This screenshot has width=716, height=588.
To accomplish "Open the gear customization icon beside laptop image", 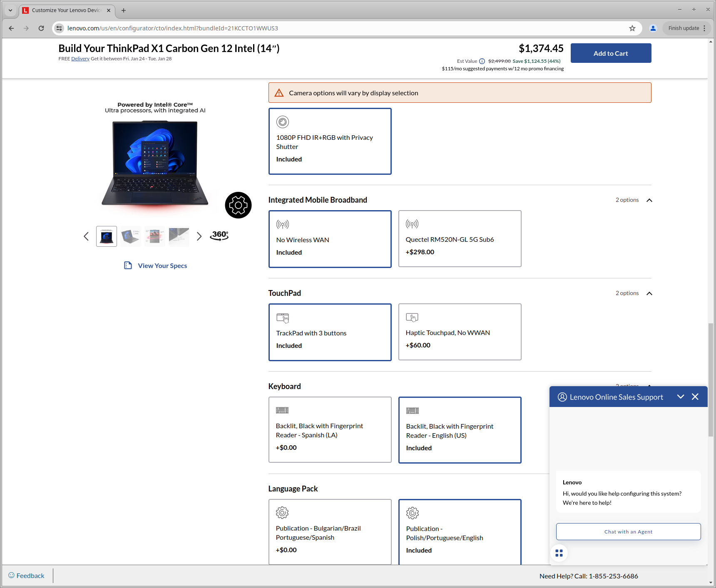I will [x=238, y=205].
